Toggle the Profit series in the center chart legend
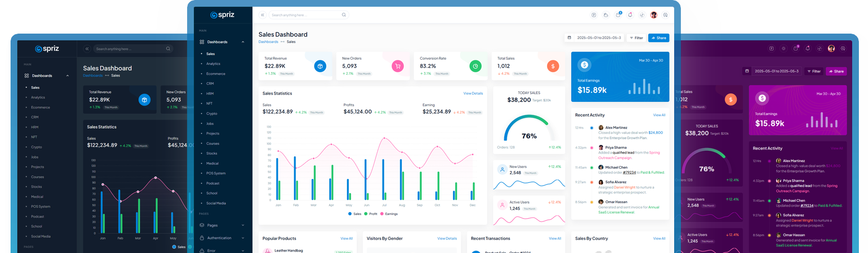 click(x=370, y=214)
